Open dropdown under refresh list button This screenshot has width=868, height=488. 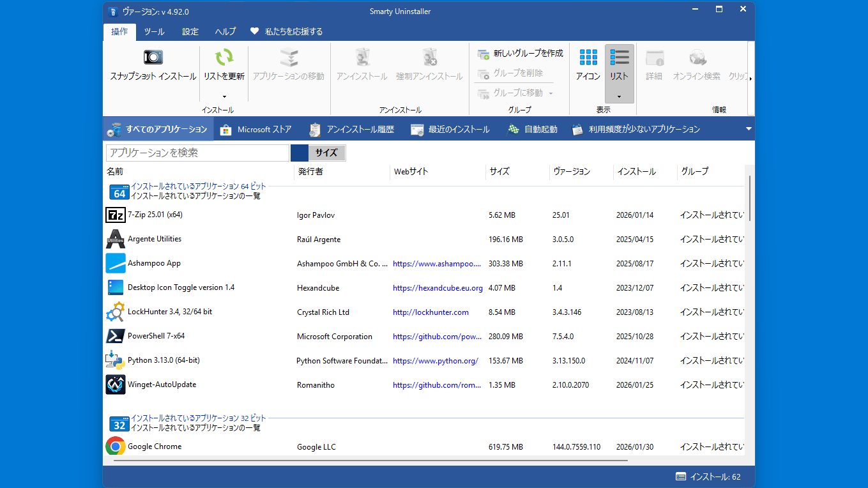[x=224, y=96]
